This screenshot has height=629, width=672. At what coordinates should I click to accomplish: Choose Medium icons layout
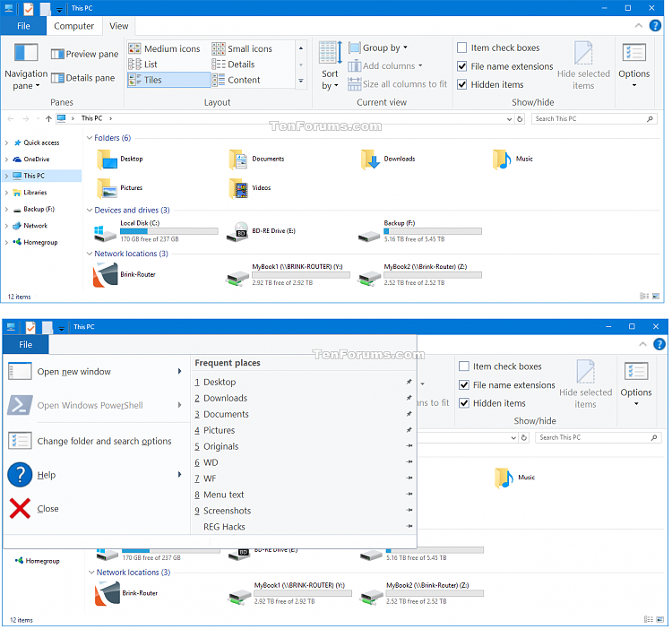coord(165,49)
